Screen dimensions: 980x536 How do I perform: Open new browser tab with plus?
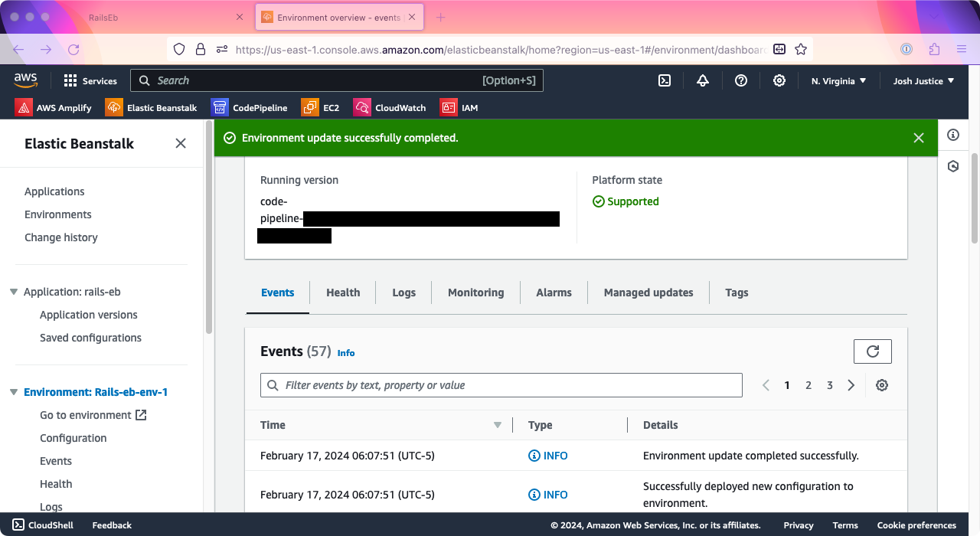tap(440, 17)
